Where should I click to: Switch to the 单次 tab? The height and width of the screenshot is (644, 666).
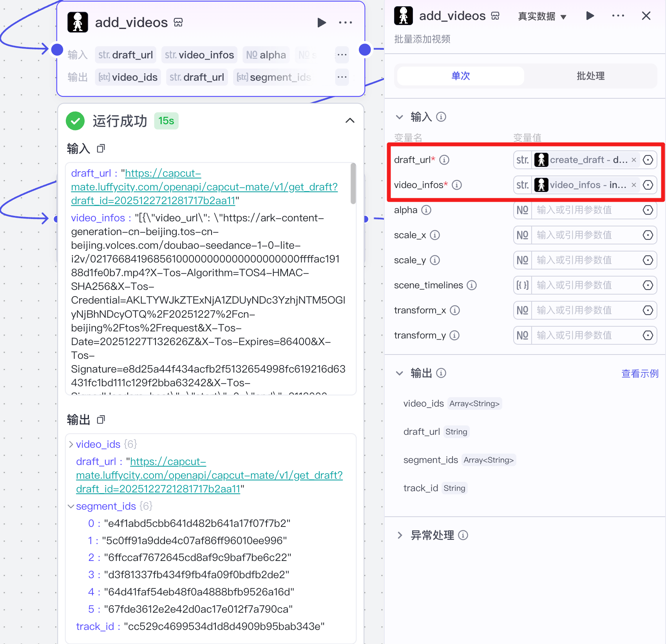[460, 76]
